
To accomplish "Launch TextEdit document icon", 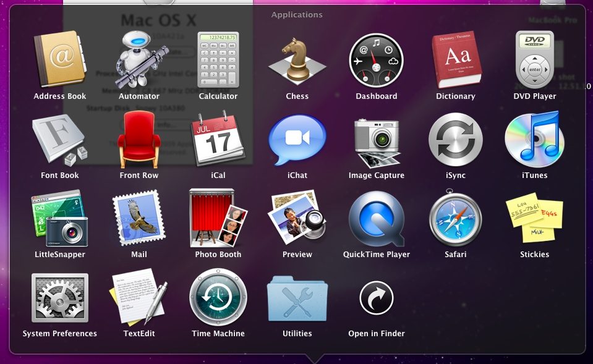I will tap(139, 297).
